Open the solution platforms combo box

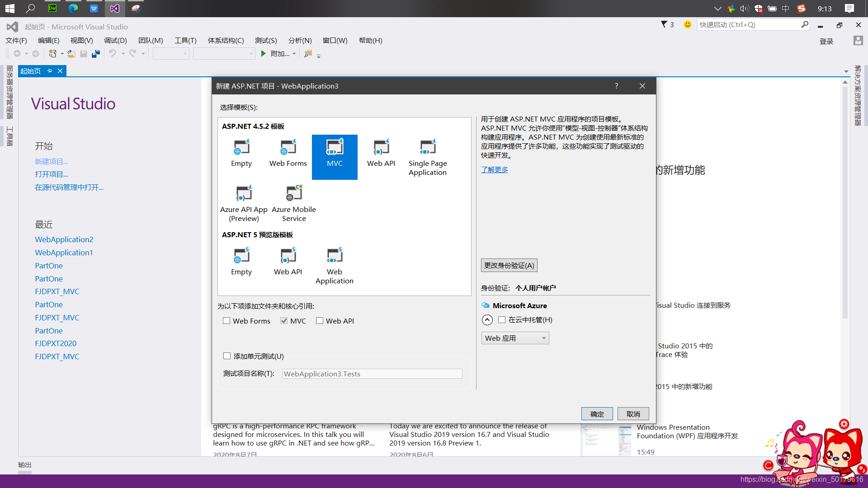(x=224, y=54)
